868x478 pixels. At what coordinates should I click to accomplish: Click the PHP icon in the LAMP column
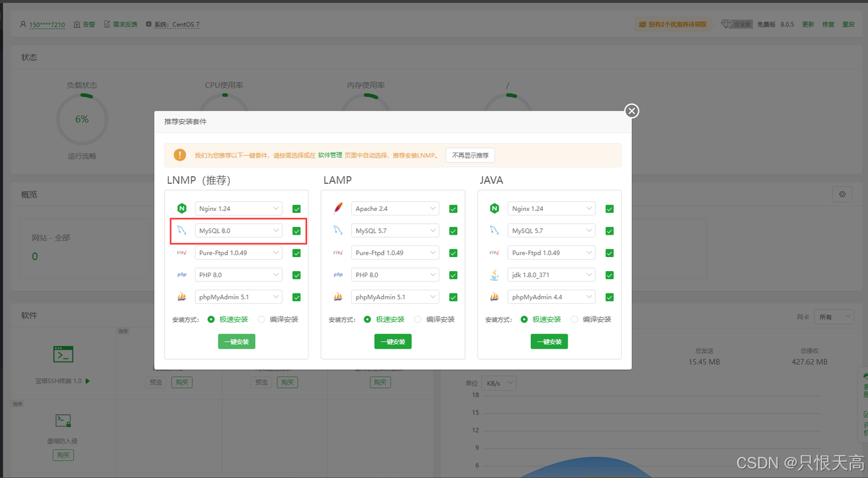(x=338, y=275)
